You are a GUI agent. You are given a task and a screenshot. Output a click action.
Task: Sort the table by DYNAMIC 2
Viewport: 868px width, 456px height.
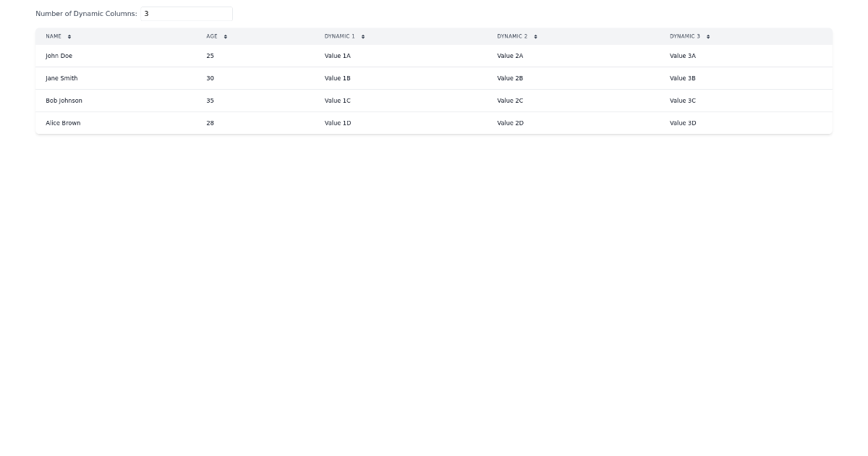[x=511, y=36]
